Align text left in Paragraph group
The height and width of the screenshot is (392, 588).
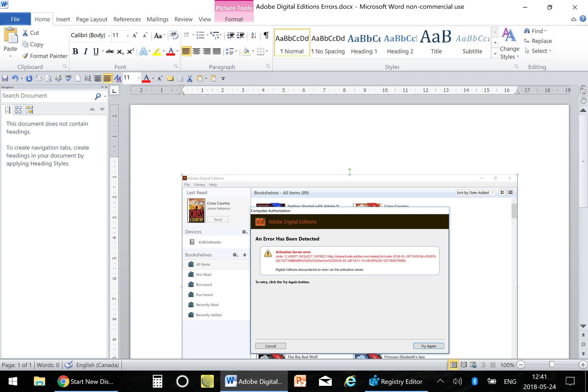tap(186, 52)
